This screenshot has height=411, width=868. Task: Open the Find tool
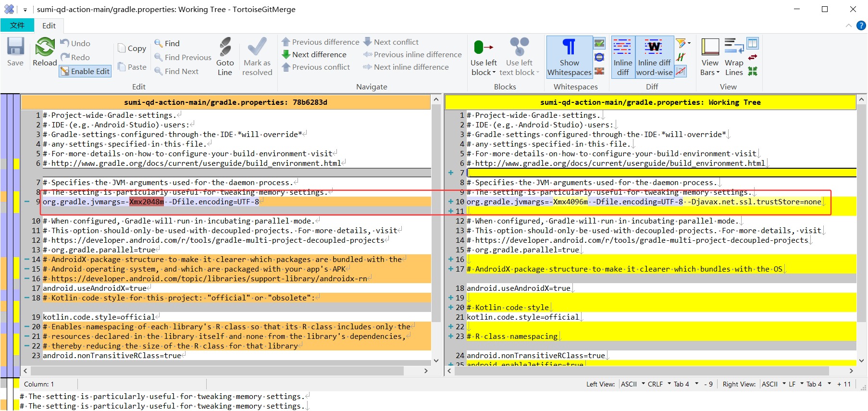click(x=167, y=43)
